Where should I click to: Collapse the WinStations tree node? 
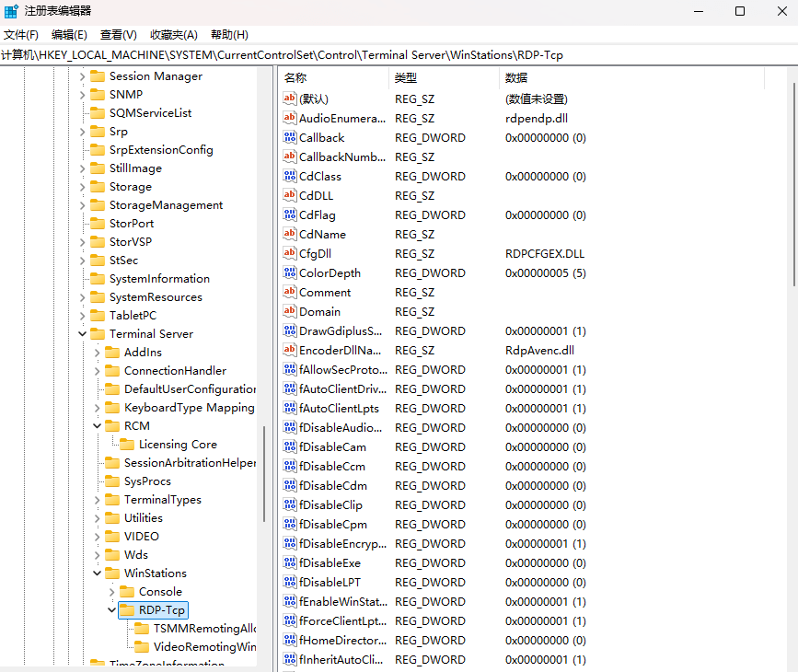98,574
